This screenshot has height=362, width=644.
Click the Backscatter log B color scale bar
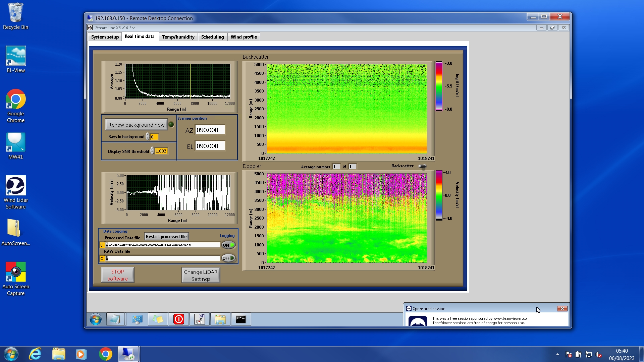439,86
